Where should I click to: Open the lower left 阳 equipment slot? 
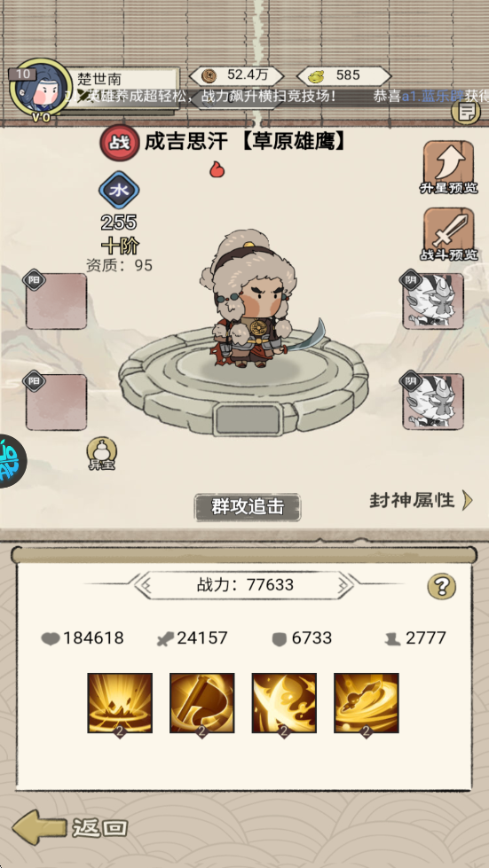click(x=55, y=401)
